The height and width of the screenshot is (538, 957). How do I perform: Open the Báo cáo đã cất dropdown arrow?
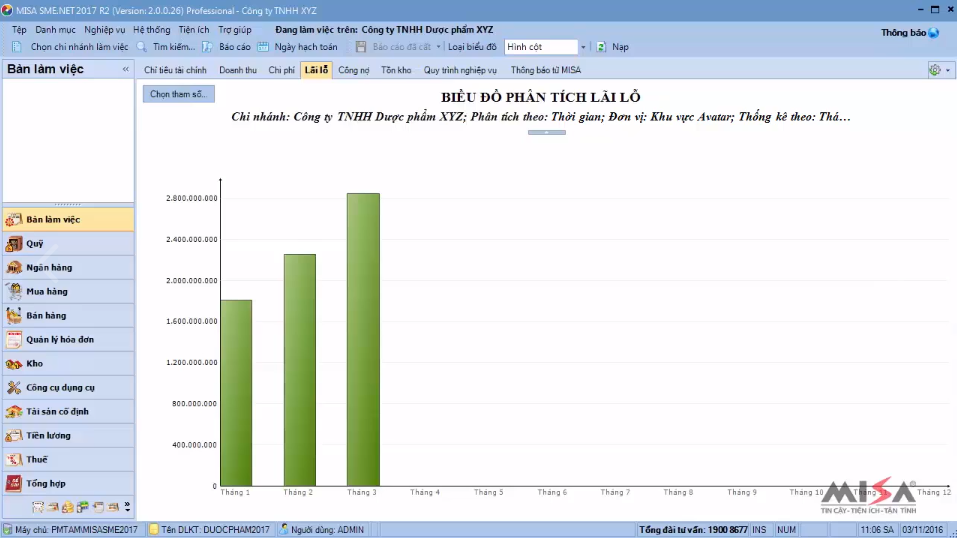[x=438, y=47]
